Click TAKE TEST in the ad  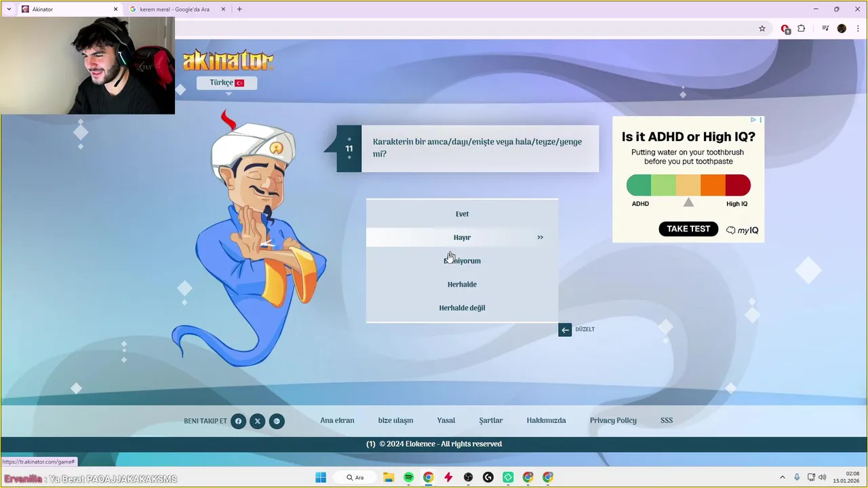click(688, 229)
